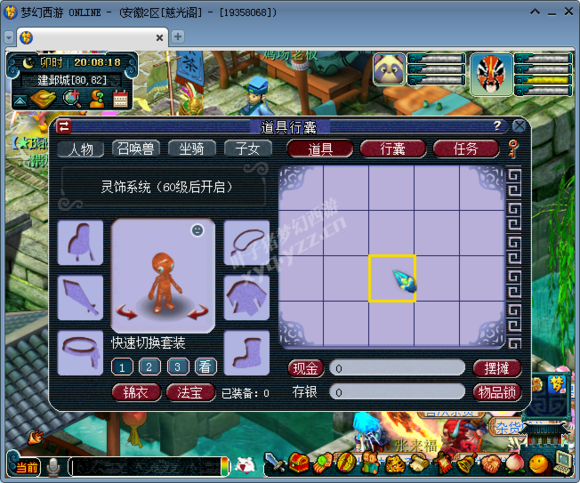Click the boots equipment slot
This screenshot has width=580, height=483.
coord(247,353)
